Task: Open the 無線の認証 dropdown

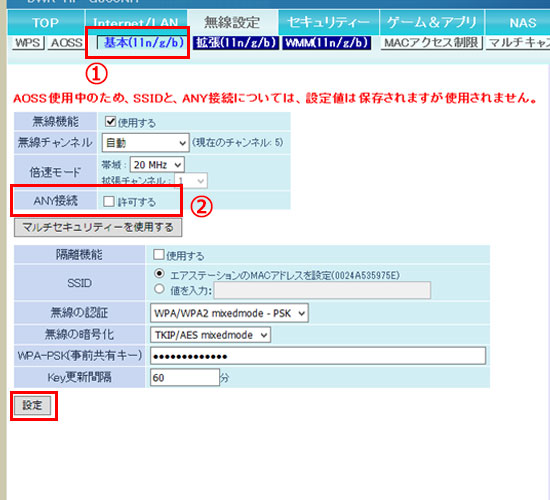Action: (229, 313)
